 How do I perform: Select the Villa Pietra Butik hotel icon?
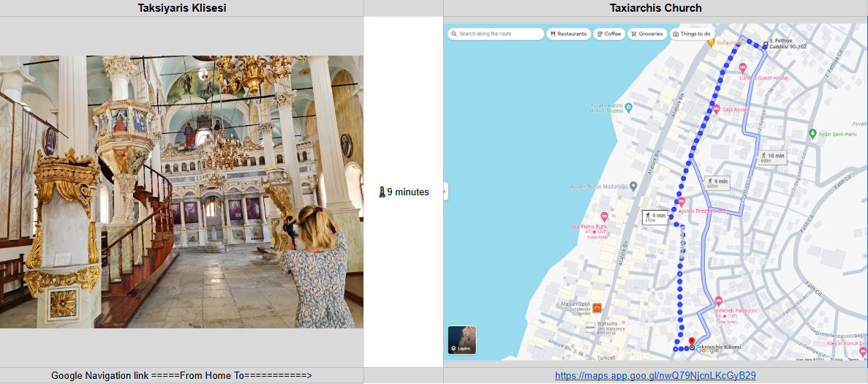(604, 217)
